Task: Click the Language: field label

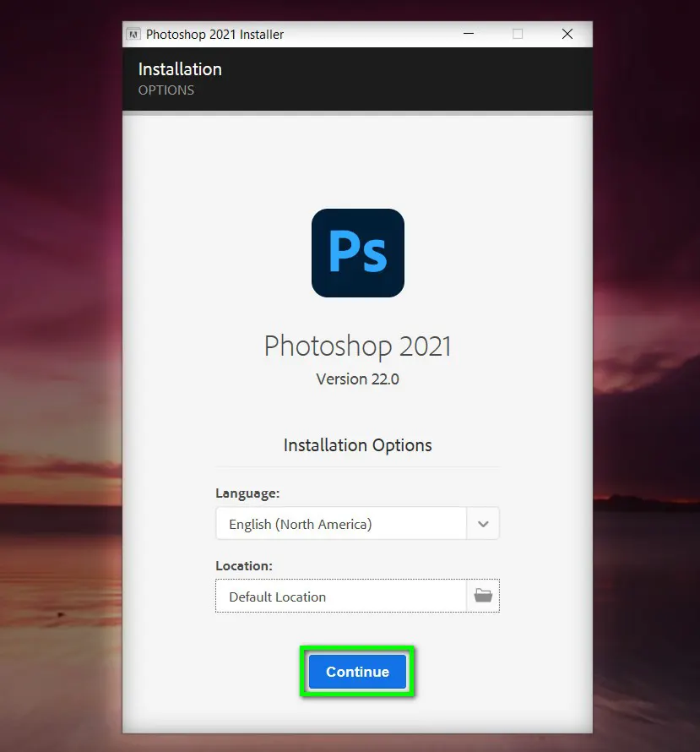Action: click(247, 493)
